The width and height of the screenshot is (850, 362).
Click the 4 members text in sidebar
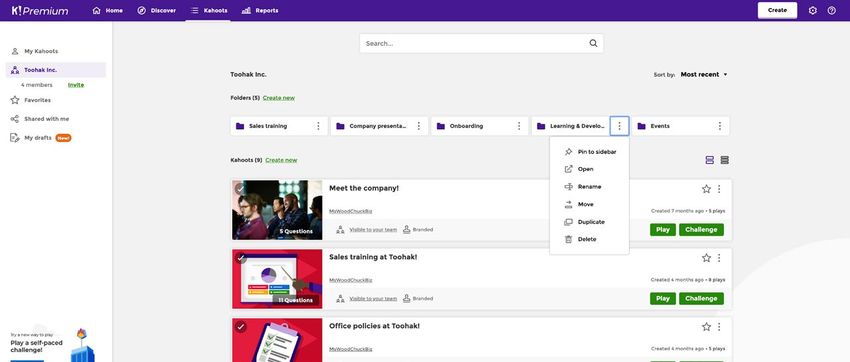click(x=37, y=85)
